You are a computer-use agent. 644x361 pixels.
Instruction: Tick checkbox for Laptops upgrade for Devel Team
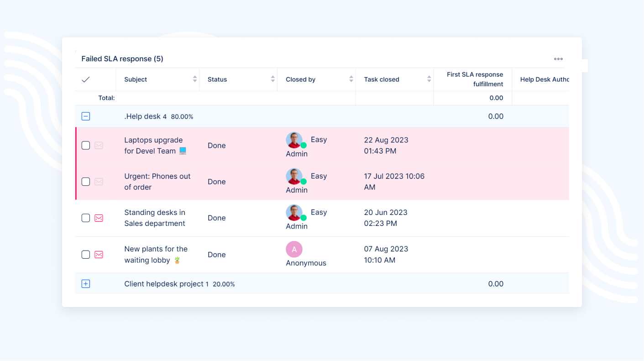point(86,146)
